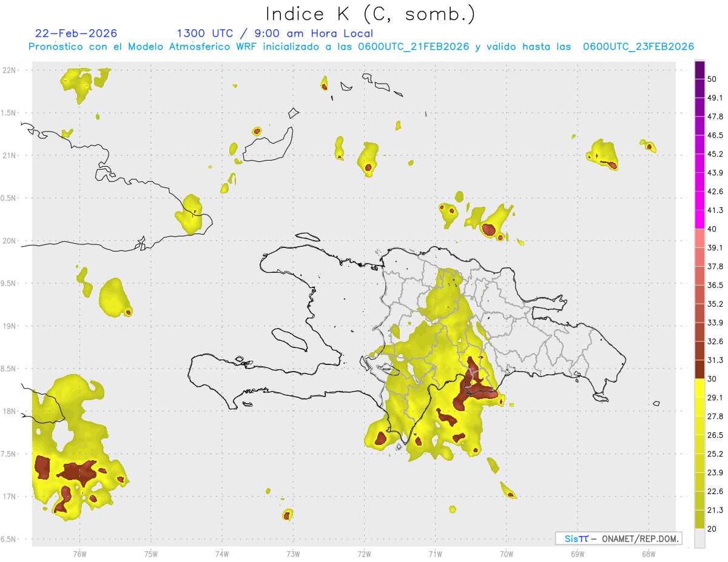
Task: Click the olive swatch between 20 and 21.3
Action: (699, 520)
